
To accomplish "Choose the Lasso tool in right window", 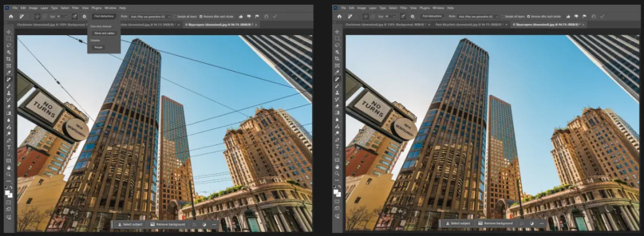I will 337,45.
